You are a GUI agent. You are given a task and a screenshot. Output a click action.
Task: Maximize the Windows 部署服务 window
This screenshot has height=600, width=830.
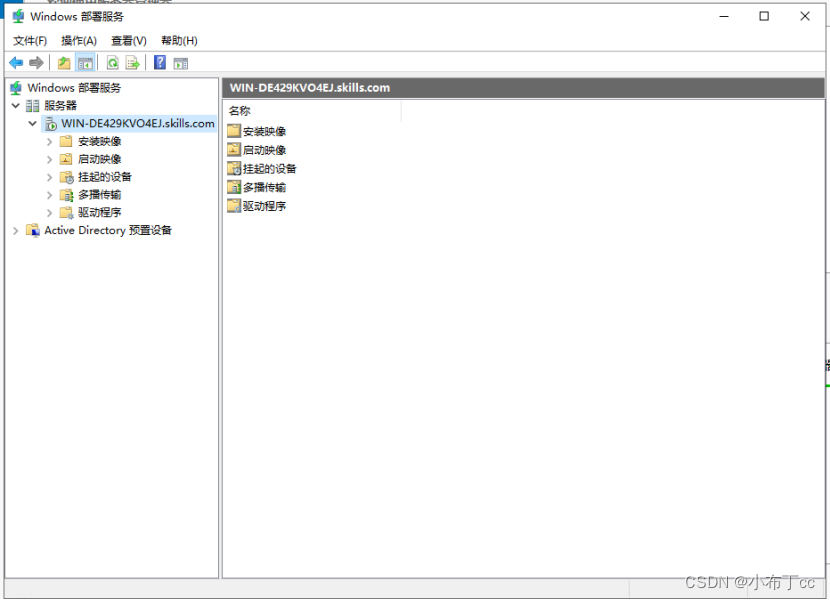[764, 16]
